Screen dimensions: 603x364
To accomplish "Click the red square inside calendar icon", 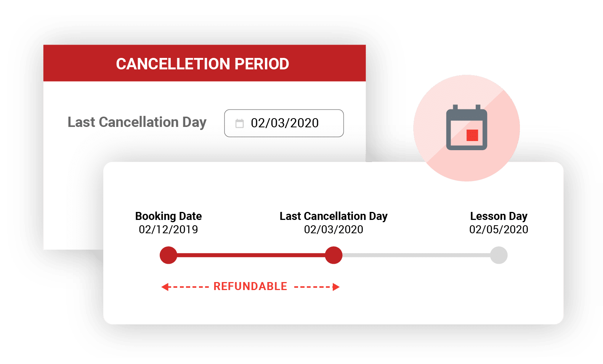I will click(472, 135).
